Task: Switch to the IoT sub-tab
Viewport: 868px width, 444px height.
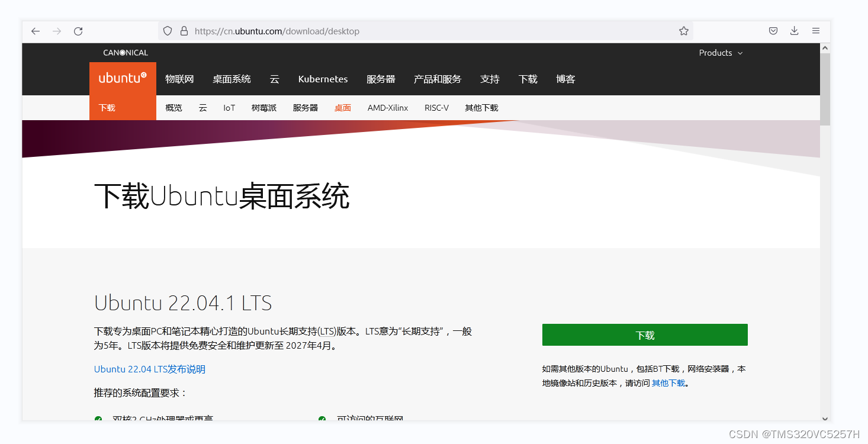Action: [229, 108]
